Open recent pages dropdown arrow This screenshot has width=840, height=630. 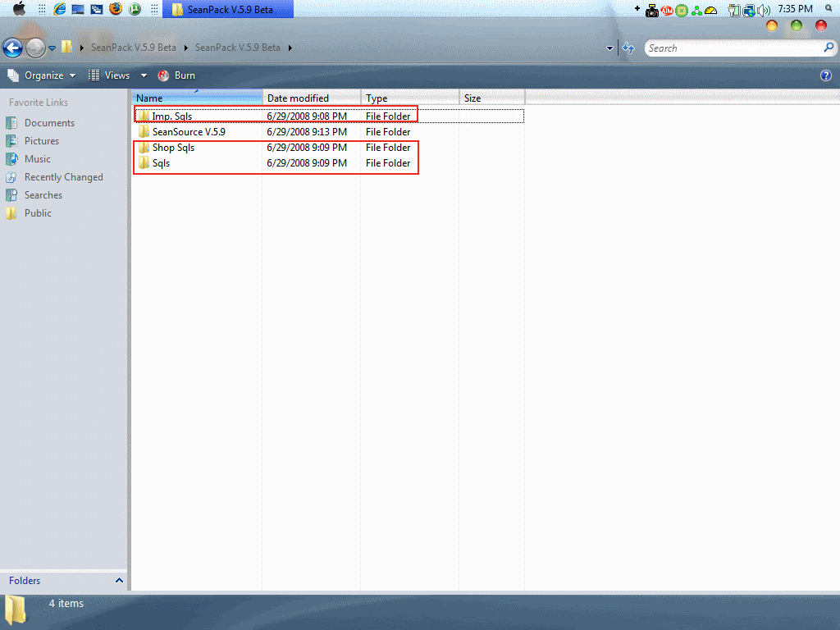tap(52, 48)
